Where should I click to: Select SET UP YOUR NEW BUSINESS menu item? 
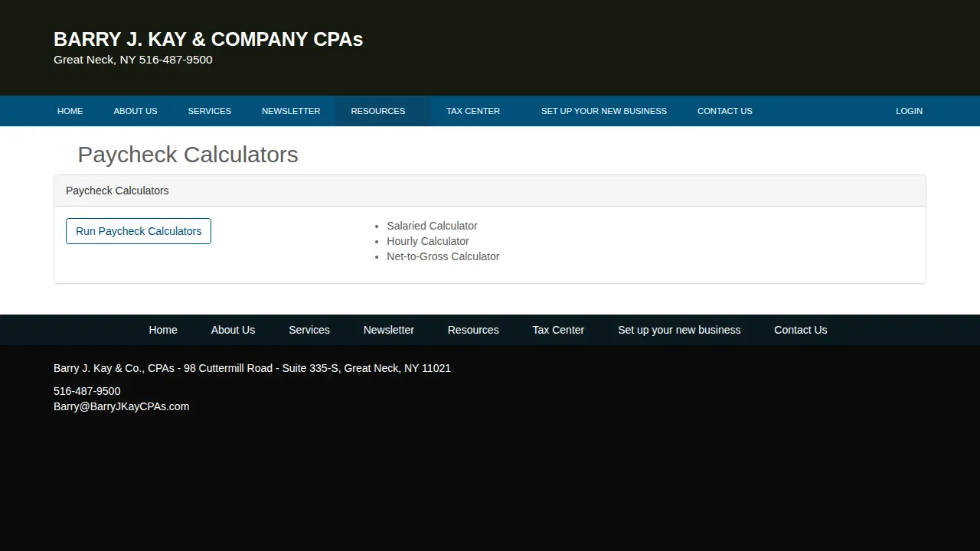[604, 111]
